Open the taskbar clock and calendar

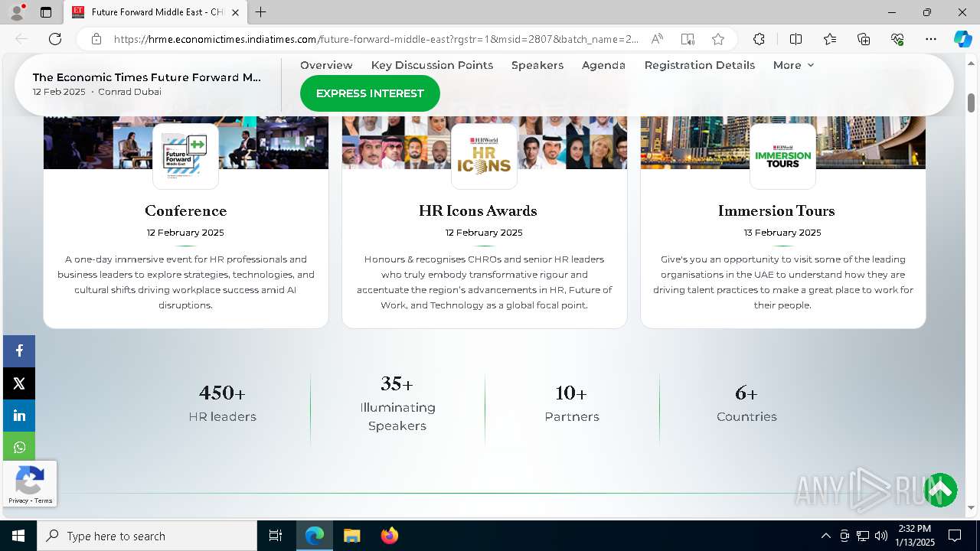click(915, 536)
